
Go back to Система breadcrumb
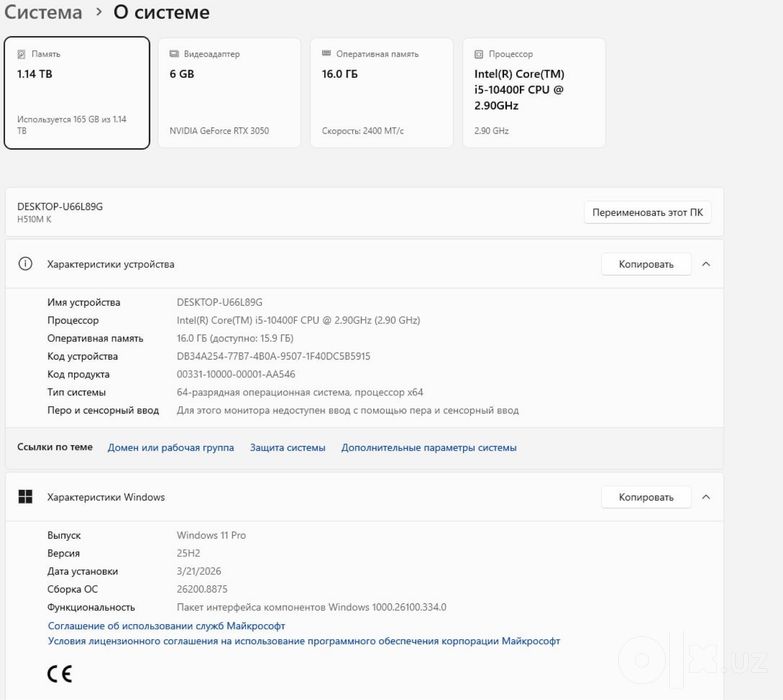point(43,12)
